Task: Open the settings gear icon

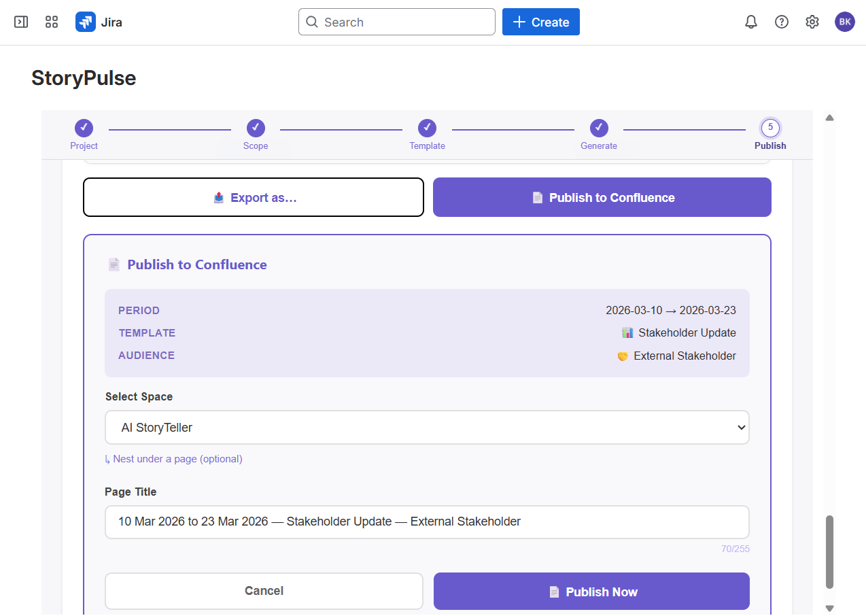Action: [812, 22]
